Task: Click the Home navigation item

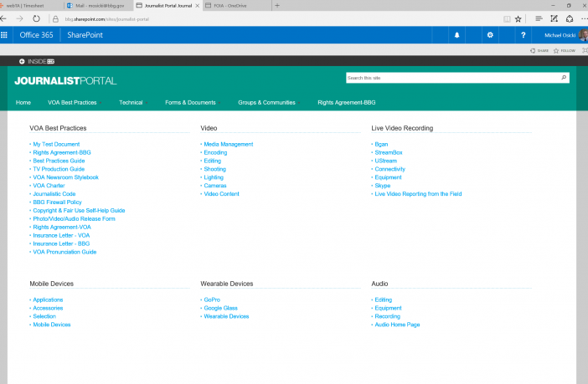Action: coord(23,102)
